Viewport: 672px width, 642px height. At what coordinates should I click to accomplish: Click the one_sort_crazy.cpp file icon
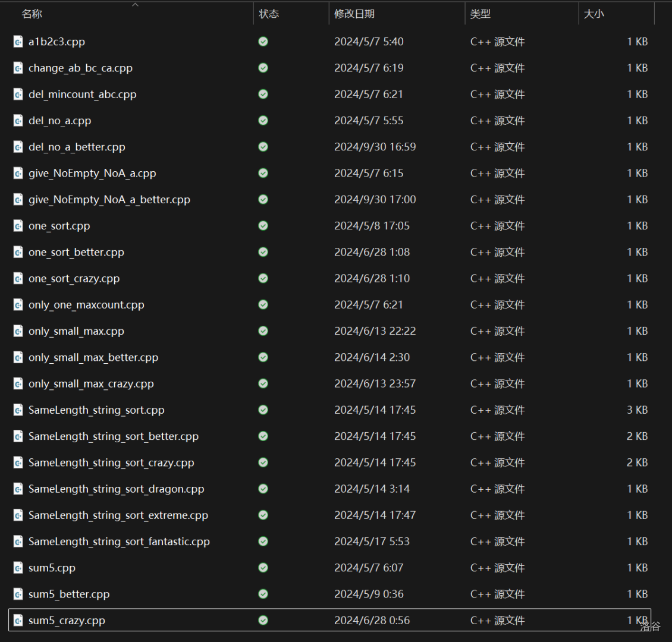(x=18, y=279)
